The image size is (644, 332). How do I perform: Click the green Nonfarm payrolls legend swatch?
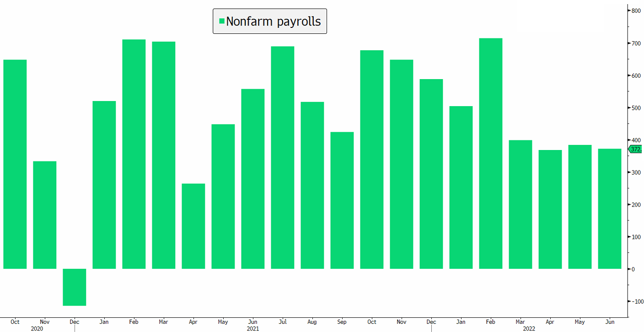pos(222,21)
